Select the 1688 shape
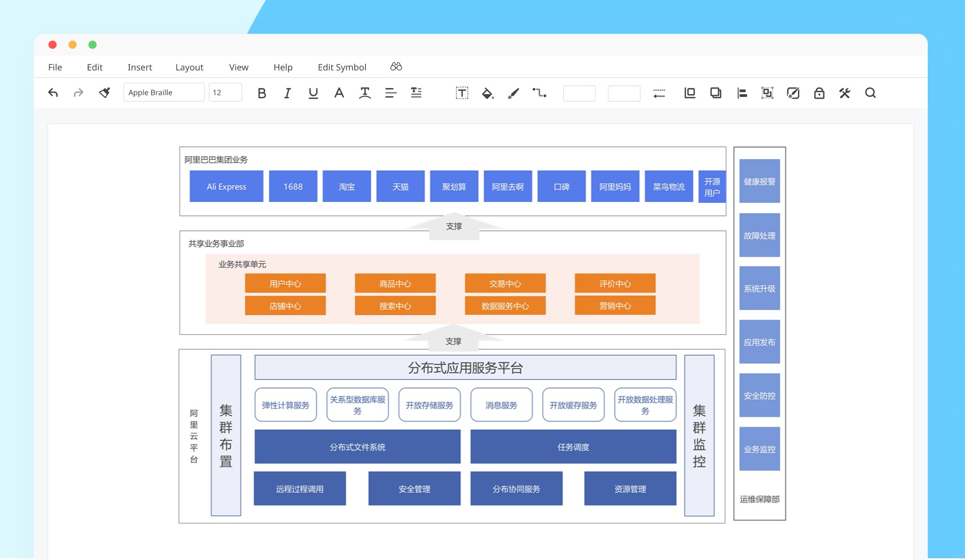Viewport: 965px width, 560px height. [x=293, y=186]
